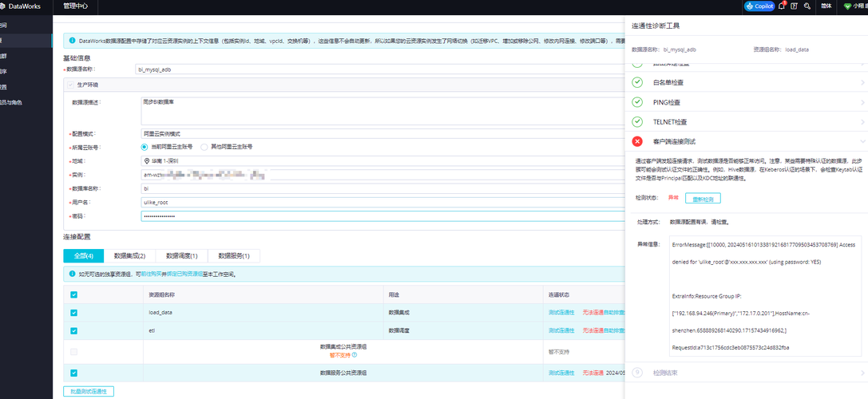The width and height of the screenshot is (868, 399).
Task: Open the 实例 instance dropdown
Action: click(382, 175)
